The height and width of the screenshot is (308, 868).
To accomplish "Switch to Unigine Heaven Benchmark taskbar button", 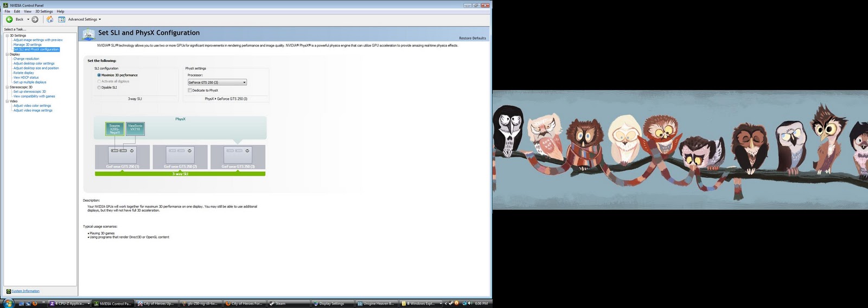I will coord(377,304).
